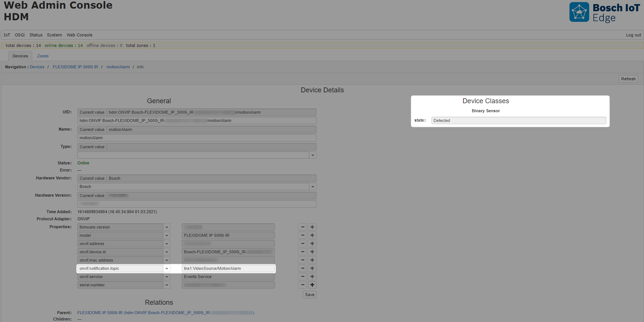Open the Type dropdown arrow
644x322 pixels.
click(313, 155)
